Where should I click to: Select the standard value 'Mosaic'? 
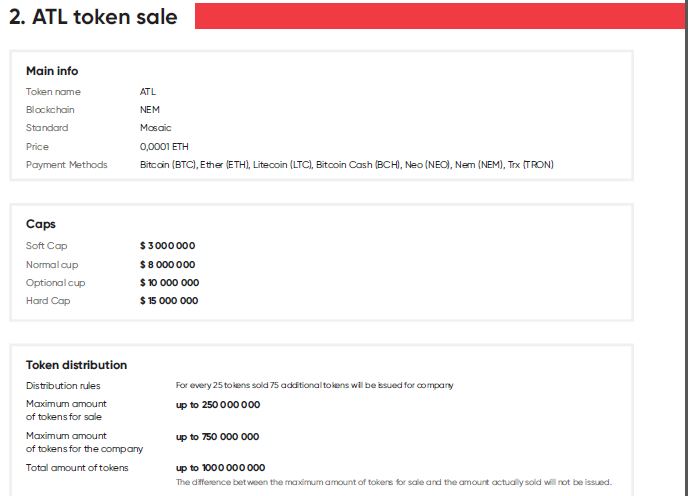155,128
